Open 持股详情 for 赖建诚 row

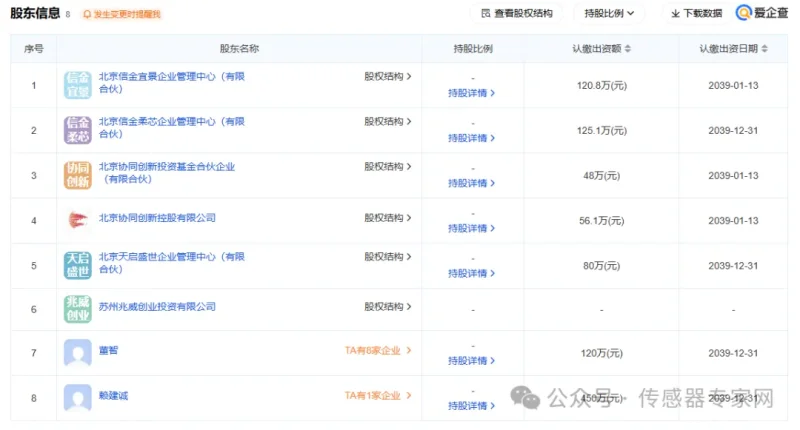tap(471, 406)
